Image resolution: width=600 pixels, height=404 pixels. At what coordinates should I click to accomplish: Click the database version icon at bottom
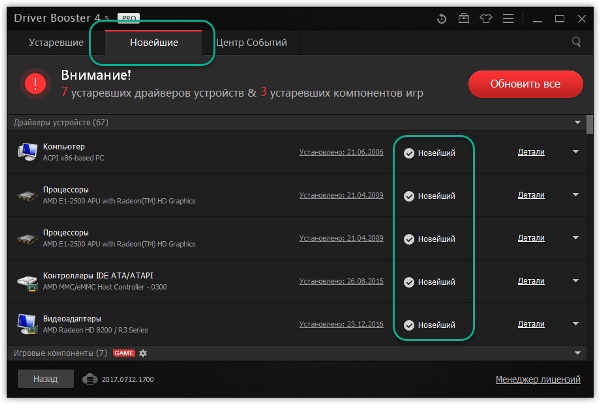(90, 380)
